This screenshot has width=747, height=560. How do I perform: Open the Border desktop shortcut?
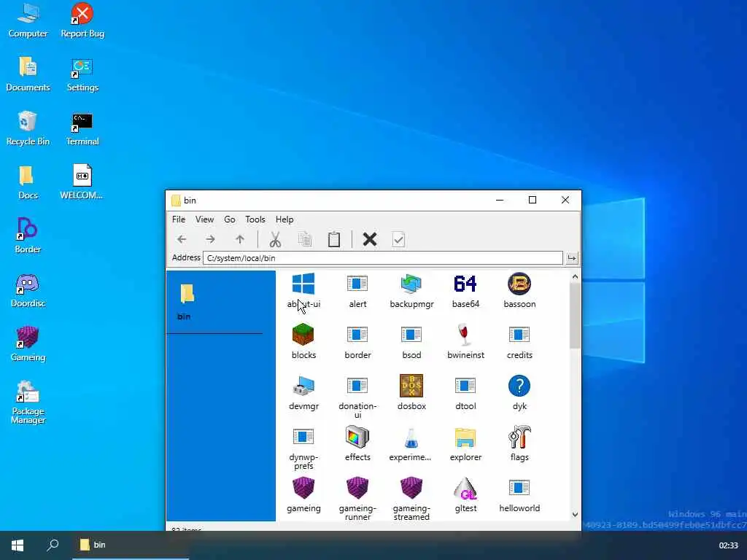[28, 236]
